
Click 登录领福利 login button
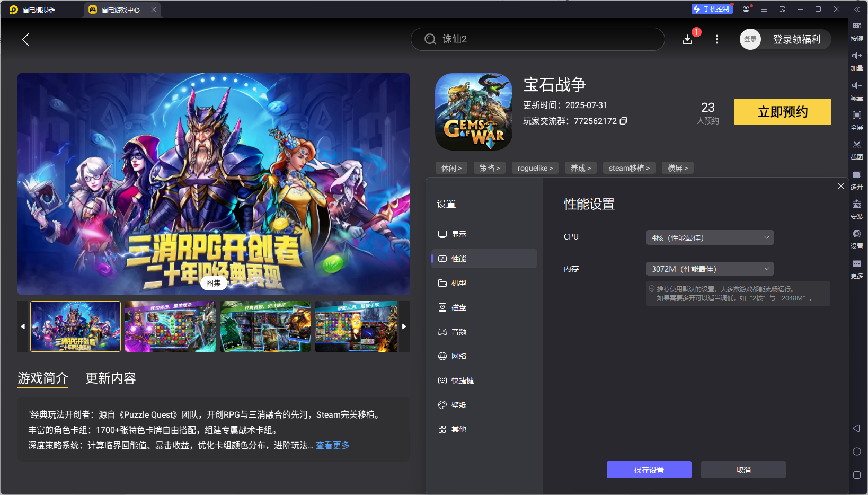pos(796,39)
